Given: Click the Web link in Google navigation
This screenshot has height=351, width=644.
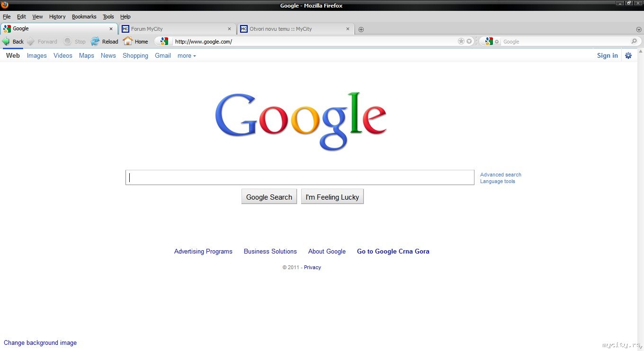Looking at the screenshot, I should point(13,55).
